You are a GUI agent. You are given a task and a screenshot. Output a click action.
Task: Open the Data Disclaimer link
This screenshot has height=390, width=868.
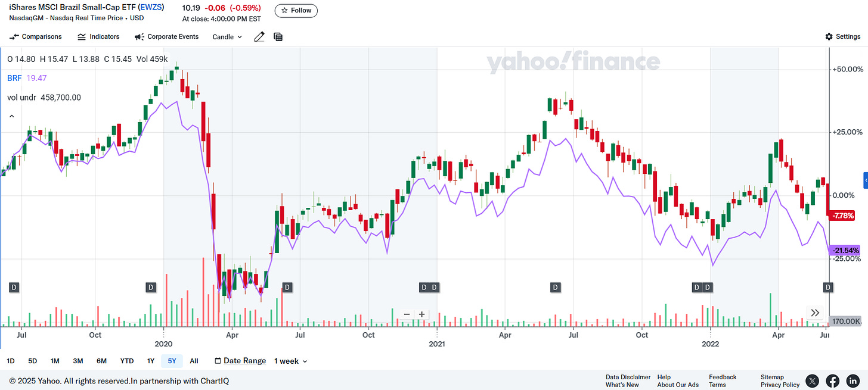(628, 377)
